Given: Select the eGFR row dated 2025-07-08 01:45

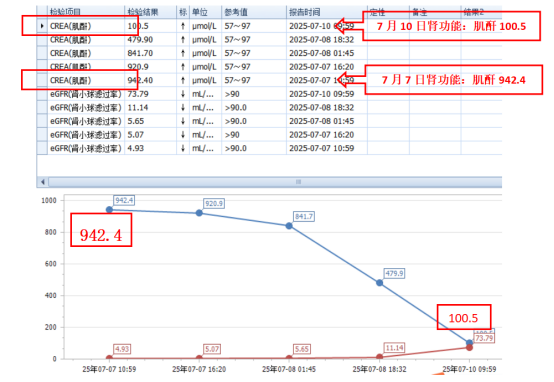Looking at the screenshot, I should (x=269, y=121).
